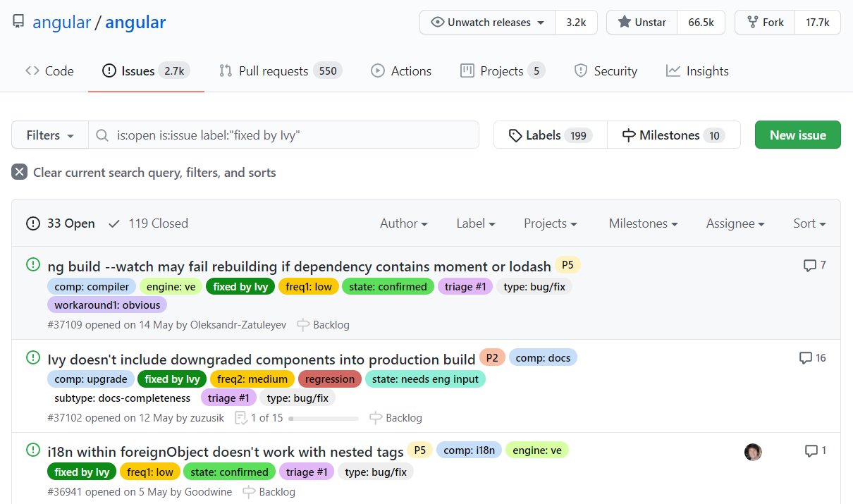Image resolution: width=853 pixels, height=504 pixels.
Task: Open the Unwatch releases dropdown
Action: 487,23
